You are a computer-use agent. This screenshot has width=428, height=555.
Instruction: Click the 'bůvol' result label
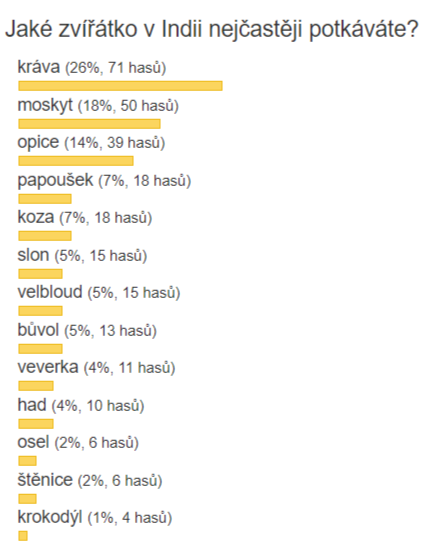pos(87,330)
